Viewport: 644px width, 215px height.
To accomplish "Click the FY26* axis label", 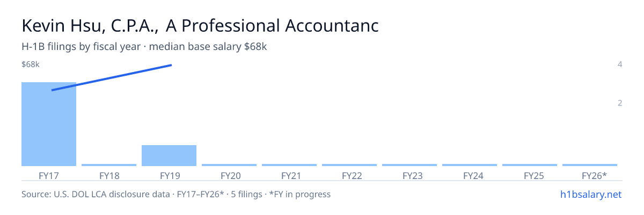I will [594, 175].
